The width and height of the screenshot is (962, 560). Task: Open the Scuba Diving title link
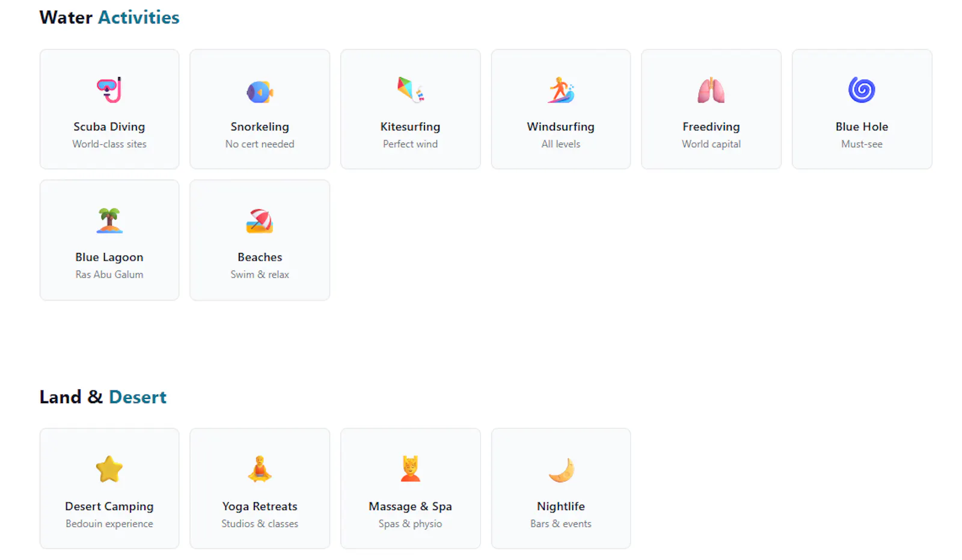click(109, 127)
